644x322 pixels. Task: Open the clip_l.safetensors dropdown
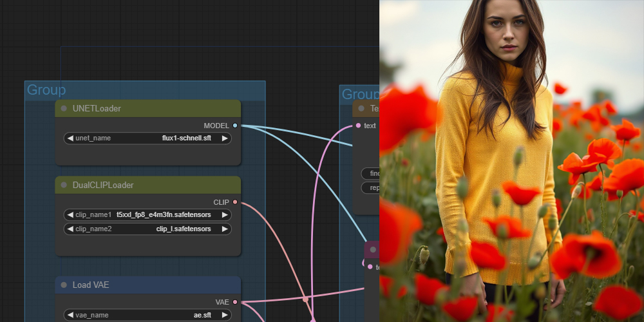[x=147, y=229]
